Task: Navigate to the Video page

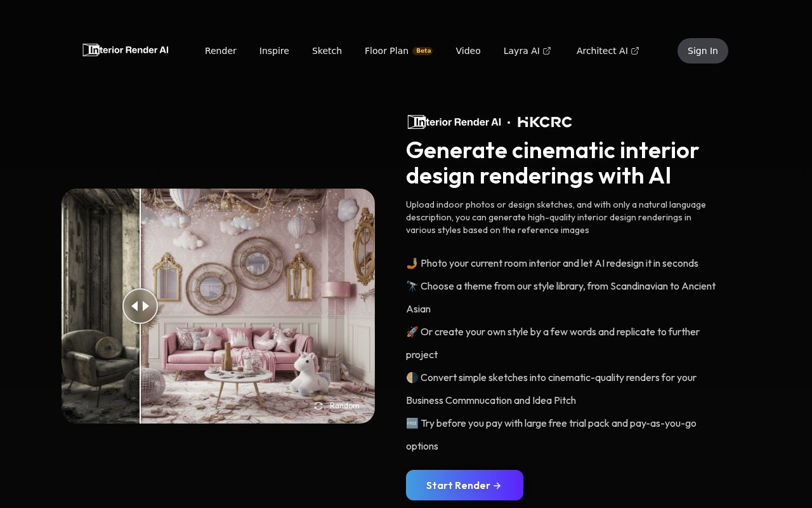Action: click(x=468, y=51)
